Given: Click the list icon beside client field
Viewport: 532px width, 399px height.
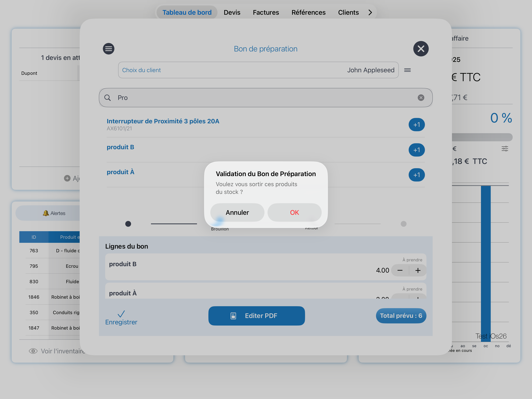Looking at the screenshot, I should click(407, 70).
